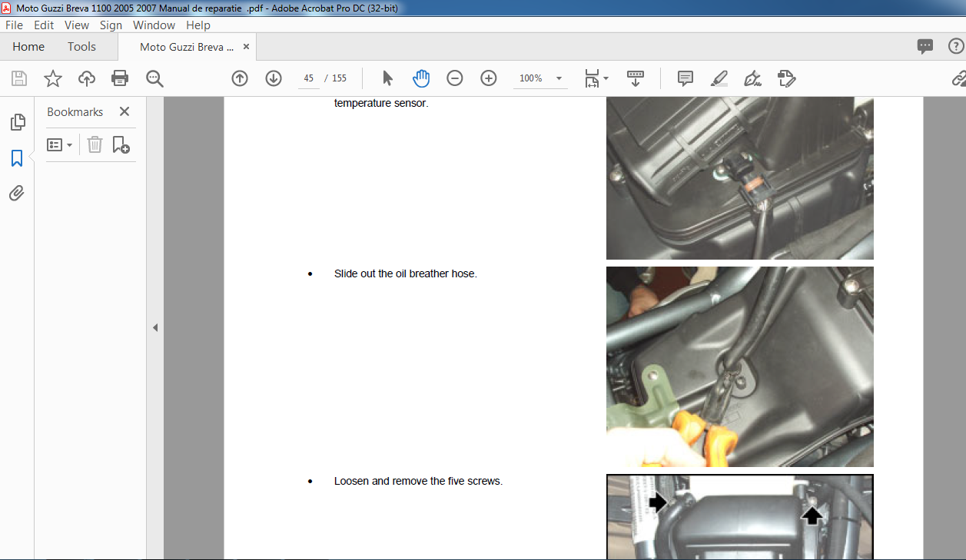Screen dimensions: 966x560
Task: Share a link to file
Action: coord(958,78)
